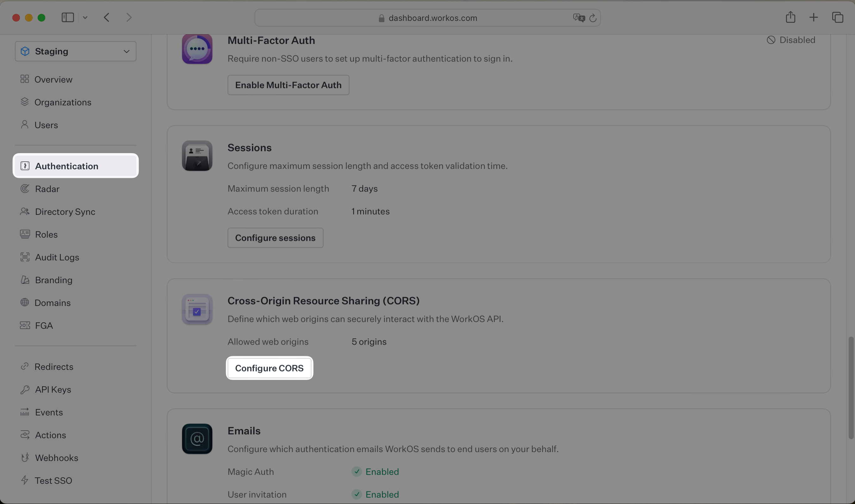
Task: Click the page reload icon
Action: [593, 18]
